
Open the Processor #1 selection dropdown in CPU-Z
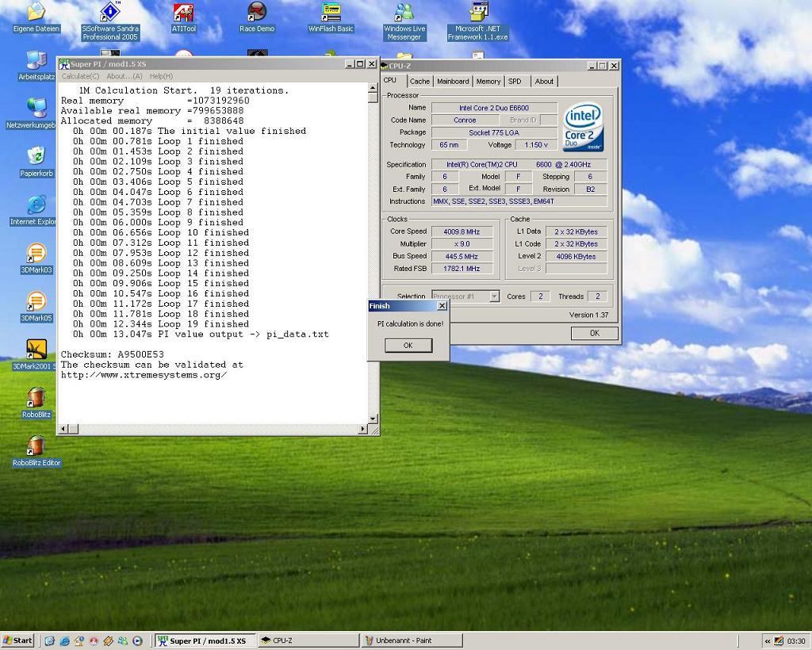[x=495, y=296]
